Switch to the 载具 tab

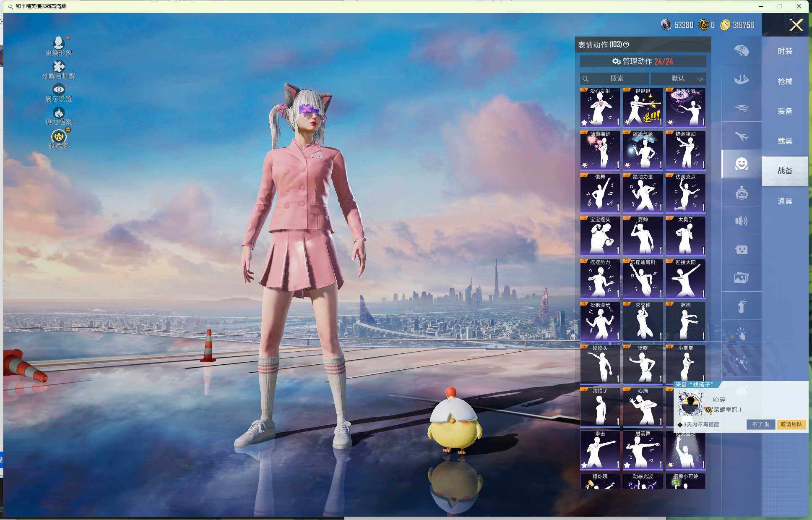pyautogui.click(x=785, y=141)
